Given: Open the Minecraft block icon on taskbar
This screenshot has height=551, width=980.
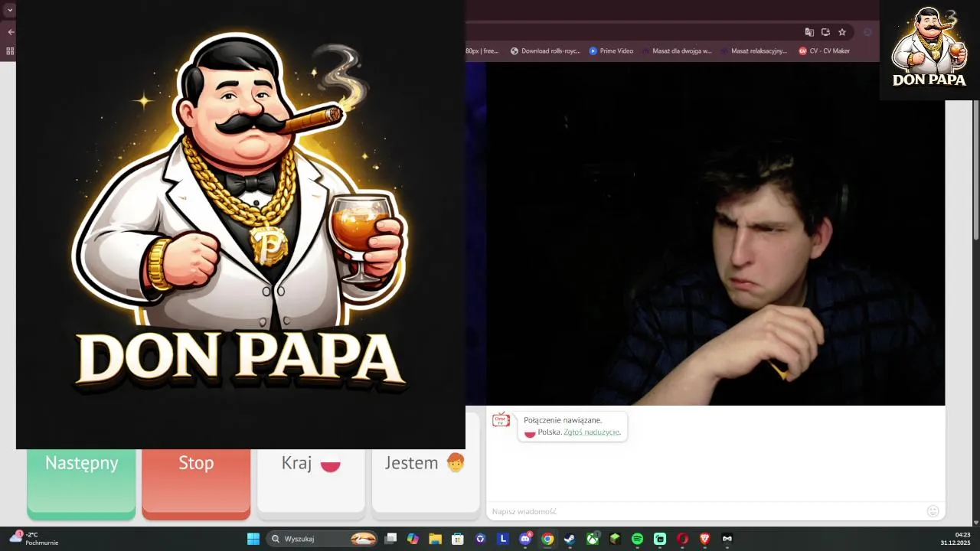Looking at the screenshot, I should click(x=615, y=539).
